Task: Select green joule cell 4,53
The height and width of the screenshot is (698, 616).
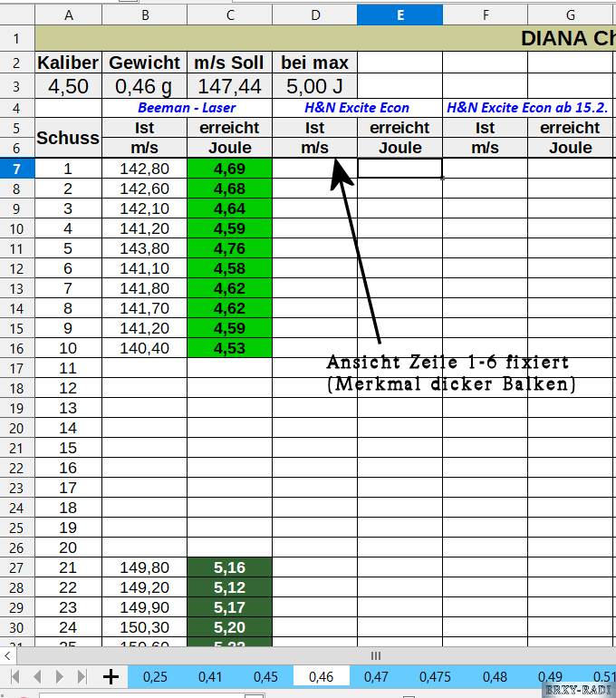Action: point(230,348)
